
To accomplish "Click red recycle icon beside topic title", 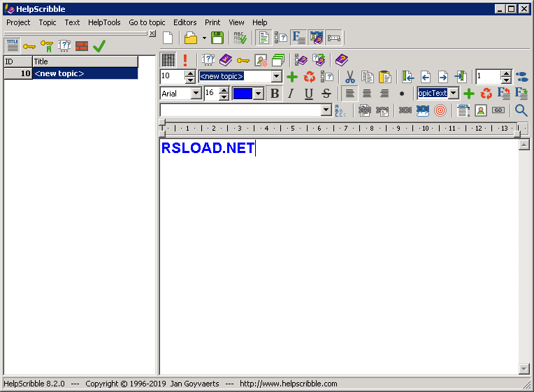I will point(309,77).
